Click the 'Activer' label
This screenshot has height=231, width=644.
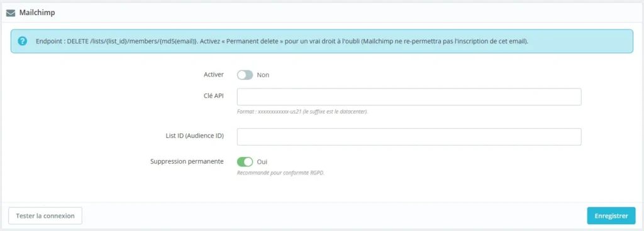pyautogui.click(x=214, y=75)
